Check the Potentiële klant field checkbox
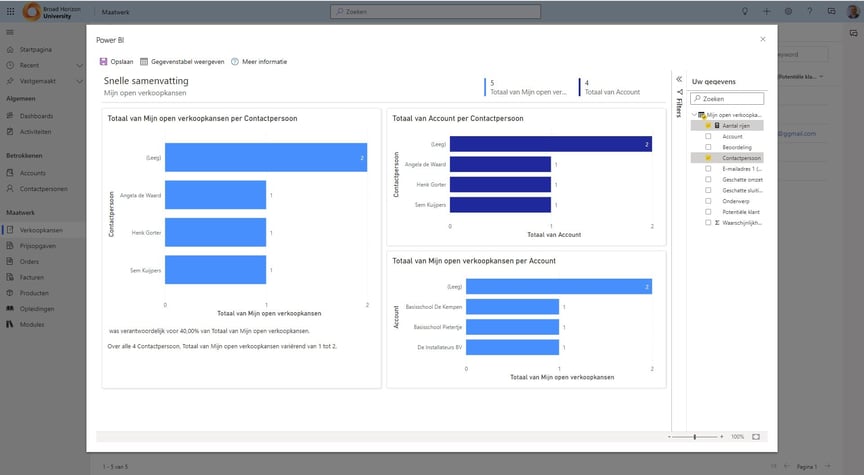 click(x=708, y=212)
